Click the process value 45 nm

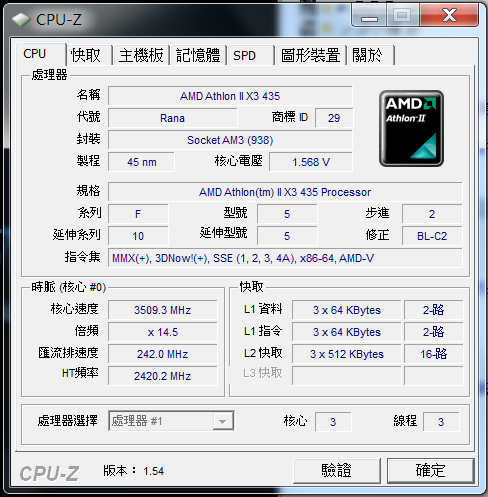tap(141, 162)
